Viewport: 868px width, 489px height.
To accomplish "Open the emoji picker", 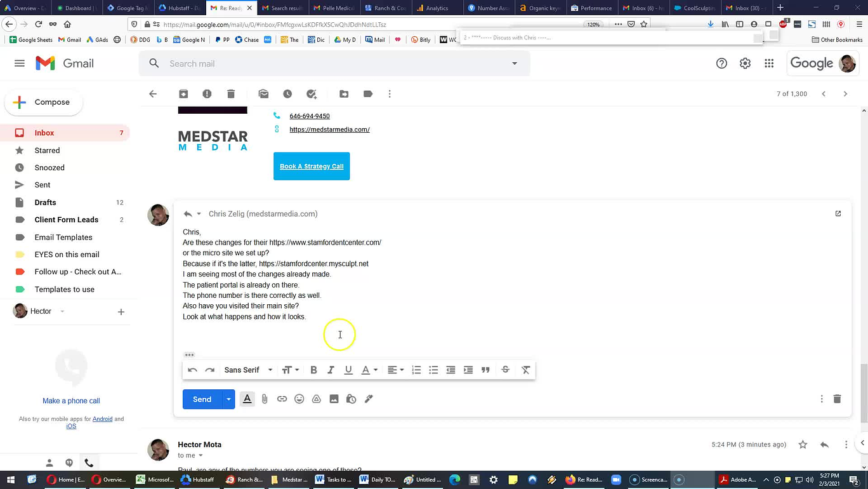I will (x=299, y=399).
